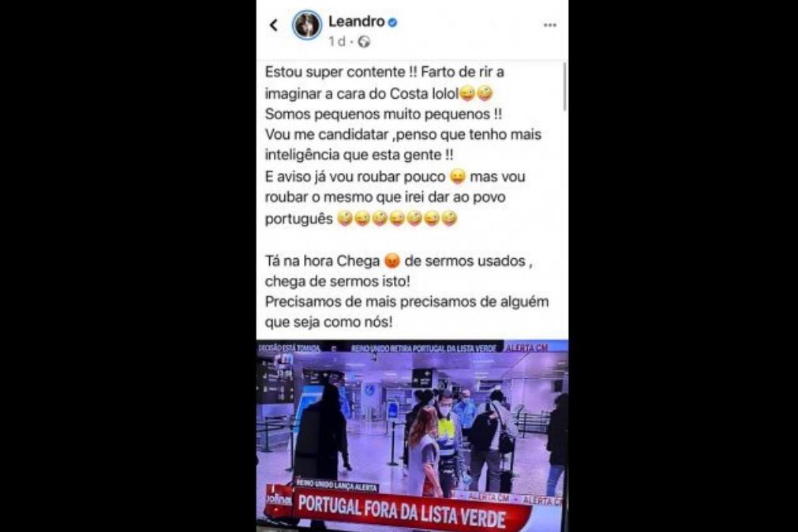Open Leandro's round profile picture
This screenshot has height=532, width=798.
click(307, 25)
